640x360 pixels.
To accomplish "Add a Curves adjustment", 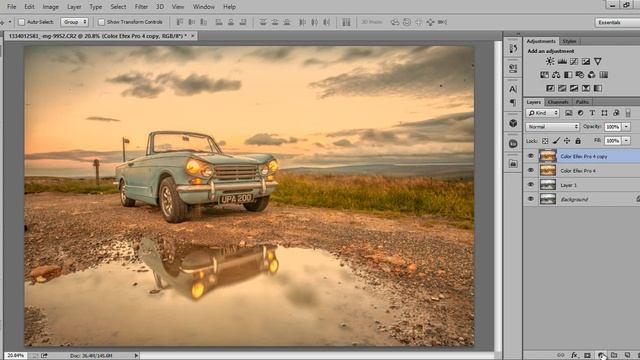I will (574, 61).
